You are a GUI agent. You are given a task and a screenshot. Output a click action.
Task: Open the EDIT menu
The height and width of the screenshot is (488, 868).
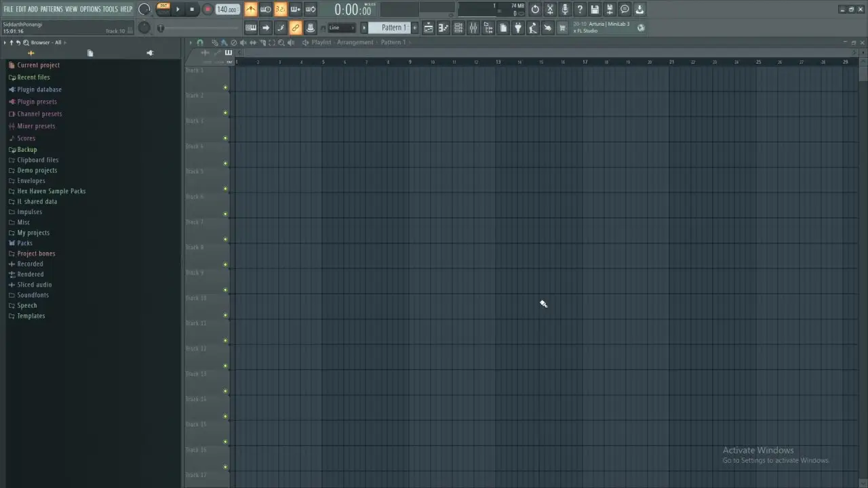(21, 9)
